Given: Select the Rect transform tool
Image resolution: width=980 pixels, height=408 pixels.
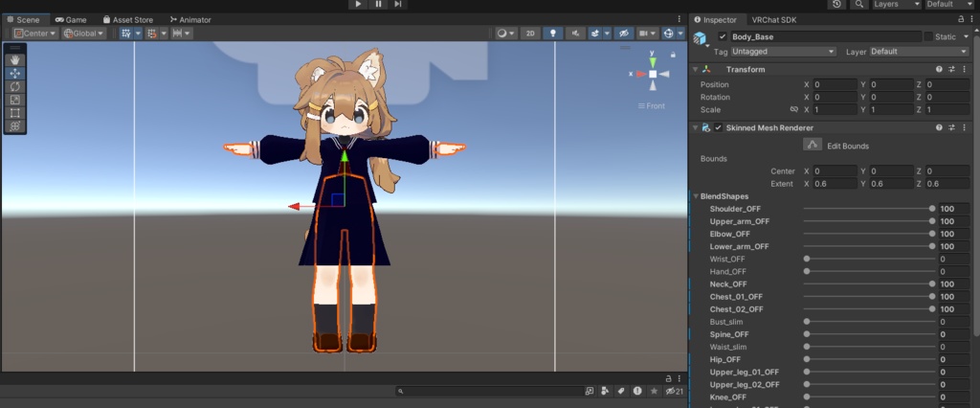Looking at the screenshot, I should point(15,113).
